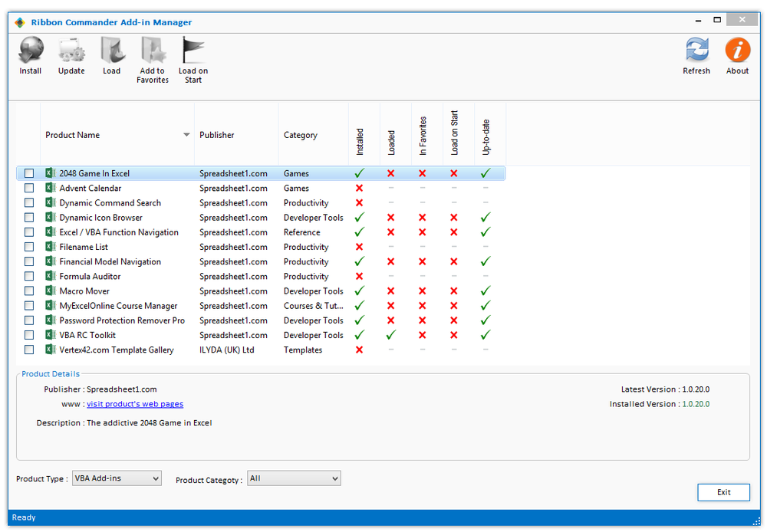Viewport: 767px width, 532px height.
Task: Click the Load on Start column header
Action: (459, 135)
